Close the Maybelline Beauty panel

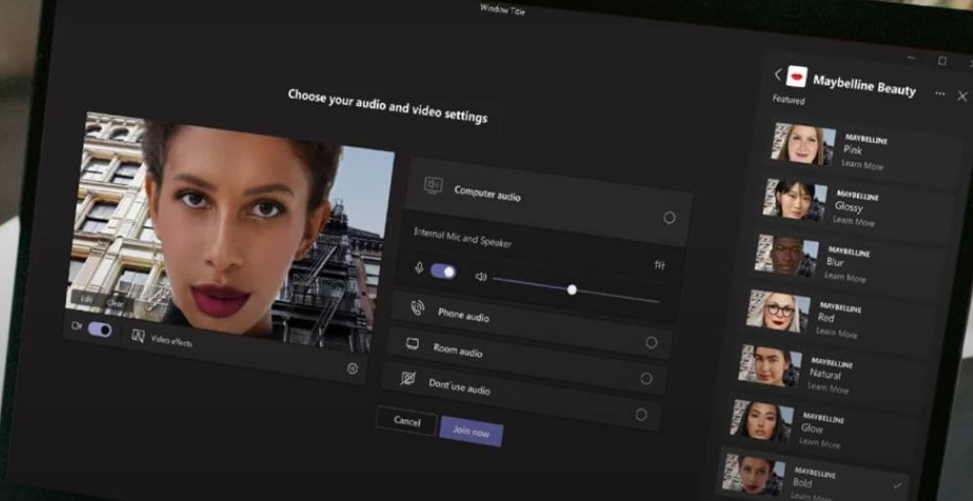point(962,96)
